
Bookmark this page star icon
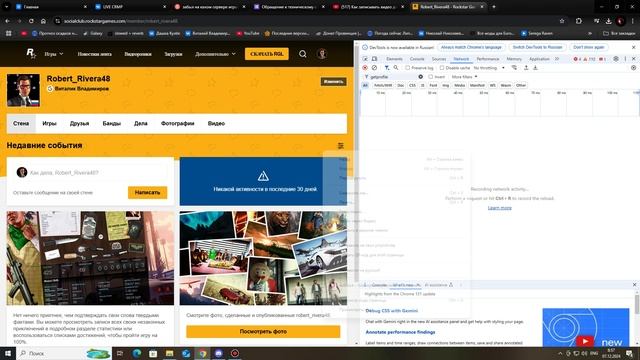coord(562,21)
